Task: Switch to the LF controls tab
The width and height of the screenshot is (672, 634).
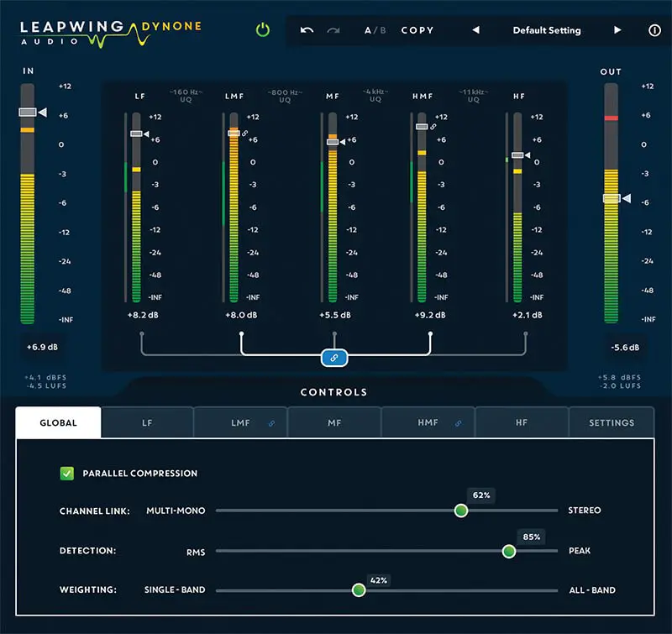Action: pos(147,422)
